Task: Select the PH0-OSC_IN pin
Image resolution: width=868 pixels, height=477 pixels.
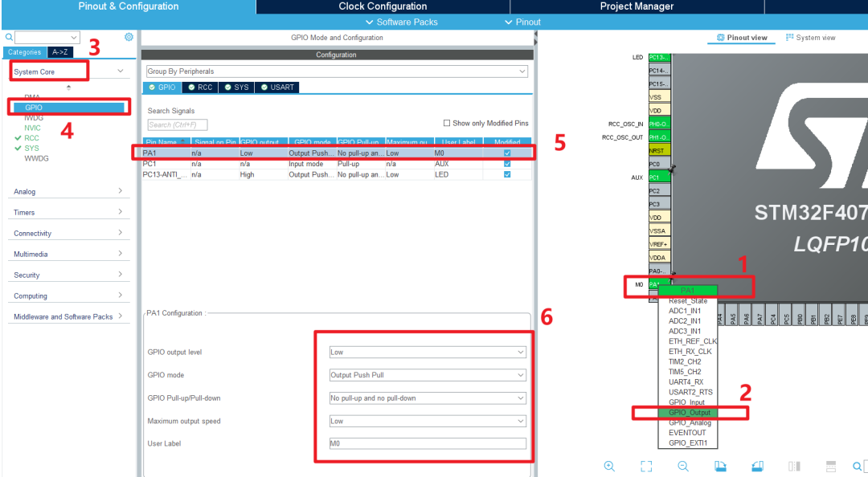Action: coord(659,124)
